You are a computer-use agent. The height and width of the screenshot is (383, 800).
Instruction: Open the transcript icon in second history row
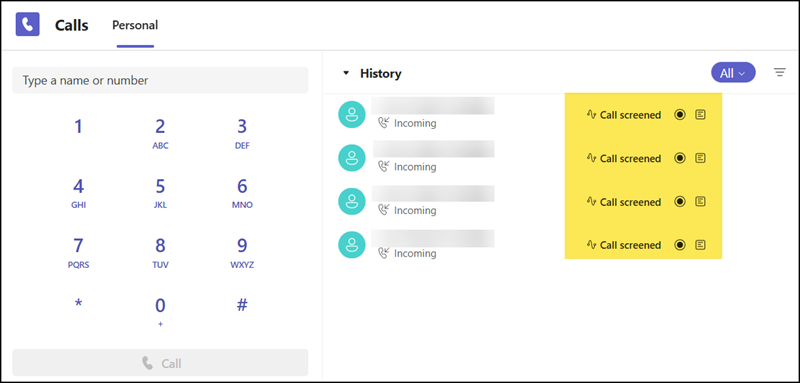[701, 158]
